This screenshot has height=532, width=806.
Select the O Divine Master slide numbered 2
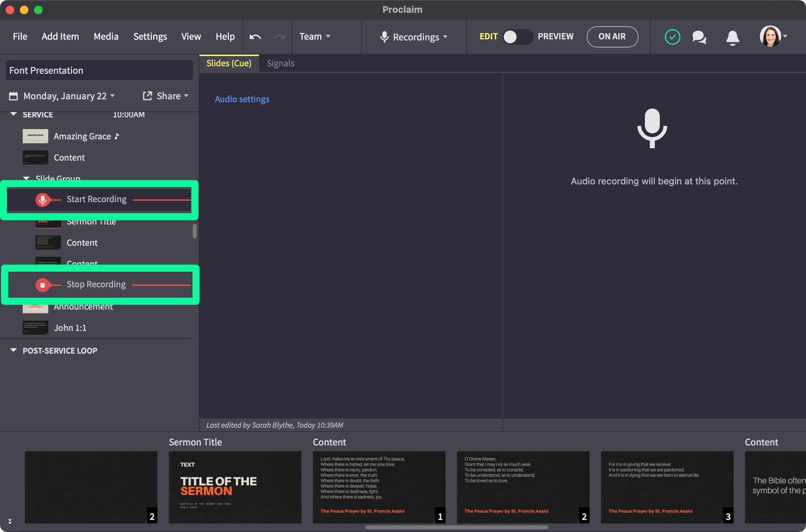[523, 487]
